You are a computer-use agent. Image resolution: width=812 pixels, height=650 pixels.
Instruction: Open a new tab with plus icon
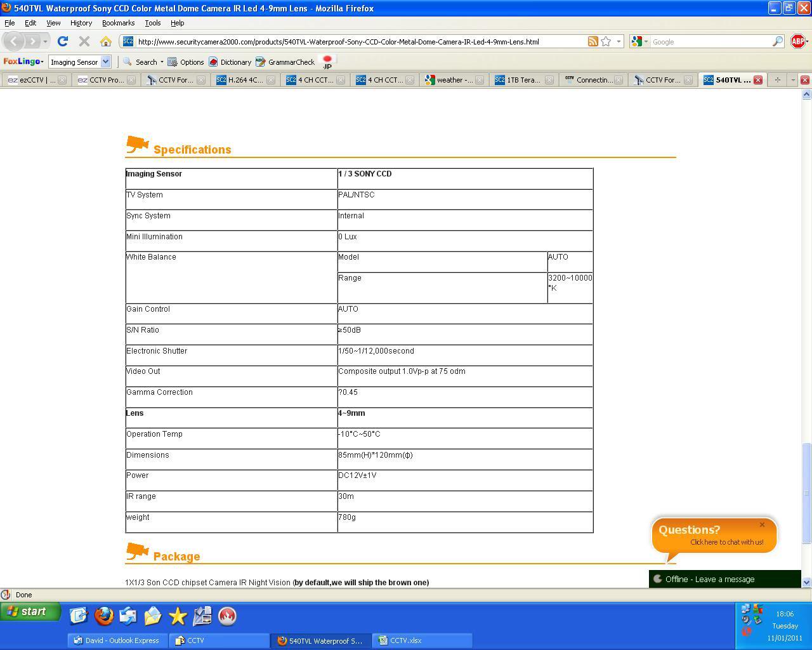(x=777, y=80)
